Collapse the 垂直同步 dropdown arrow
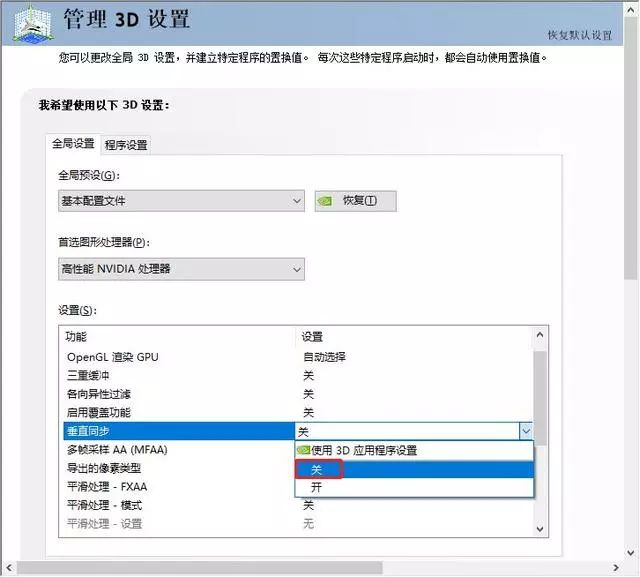Screen dimensions: 640x577 pos(526,431)
